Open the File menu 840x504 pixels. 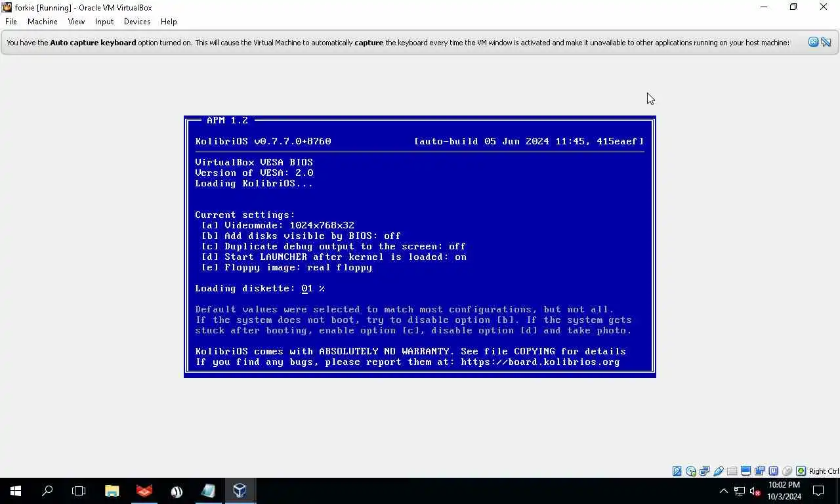click(x=11, y=22)
